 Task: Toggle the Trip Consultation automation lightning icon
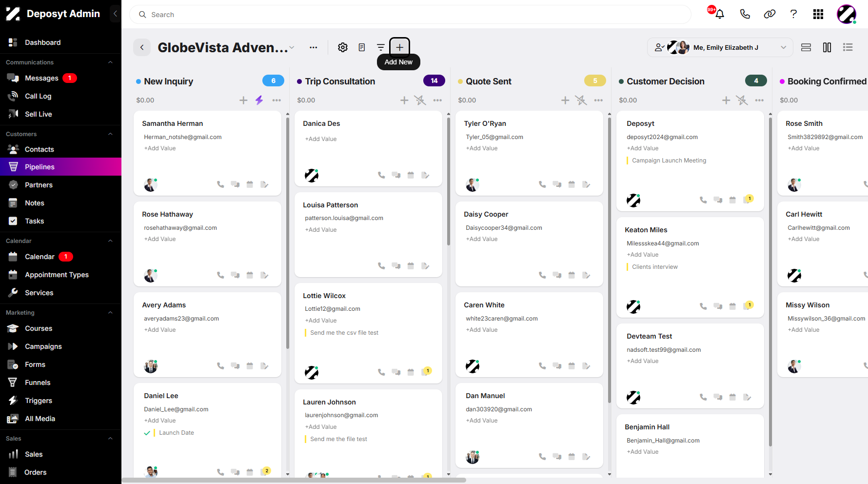[420, 100]
